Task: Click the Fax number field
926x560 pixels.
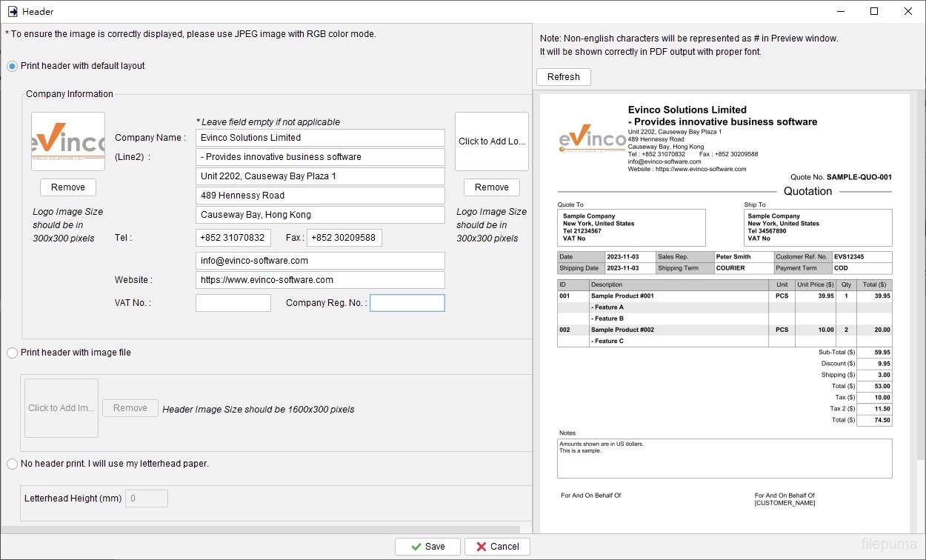Action: point(344,238)
